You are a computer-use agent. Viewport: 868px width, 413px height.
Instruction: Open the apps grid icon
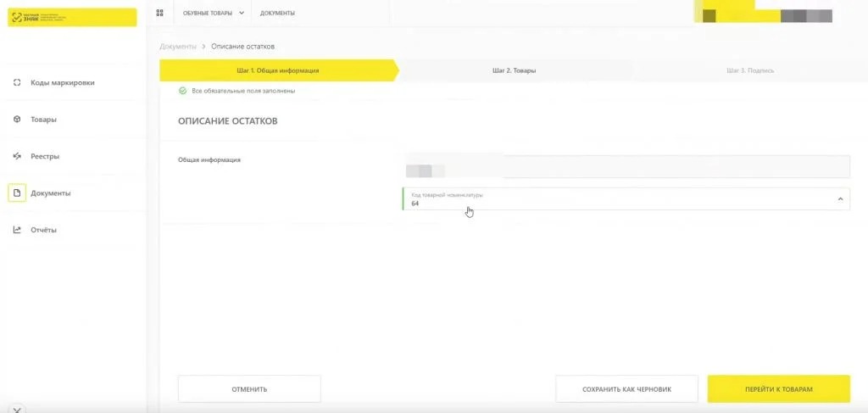tap(160, 13)
